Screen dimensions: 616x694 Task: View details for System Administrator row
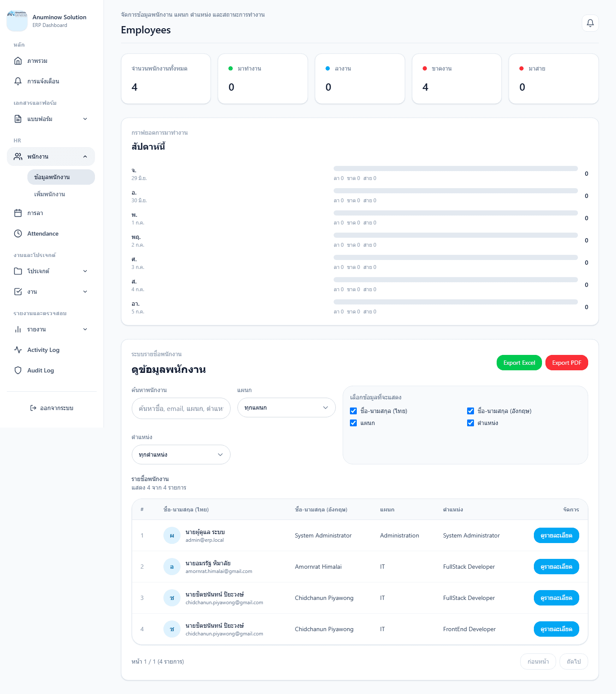557,535
